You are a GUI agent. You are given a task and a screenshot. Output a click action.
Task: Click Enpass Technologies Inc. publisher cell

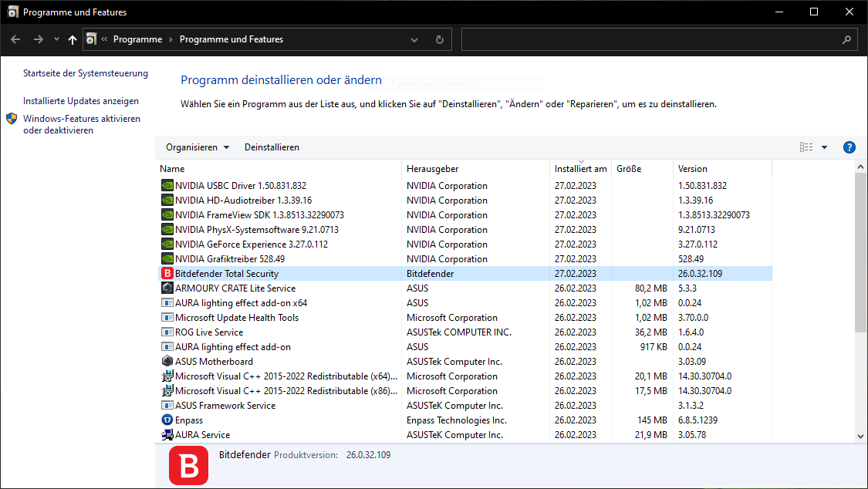457,420
